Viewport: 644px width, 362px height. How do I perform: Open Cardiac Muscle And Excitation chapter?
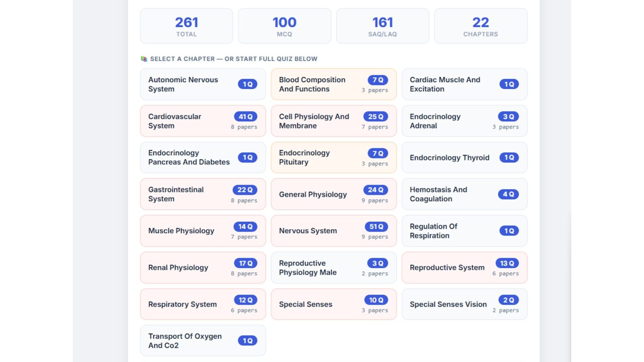465,84
